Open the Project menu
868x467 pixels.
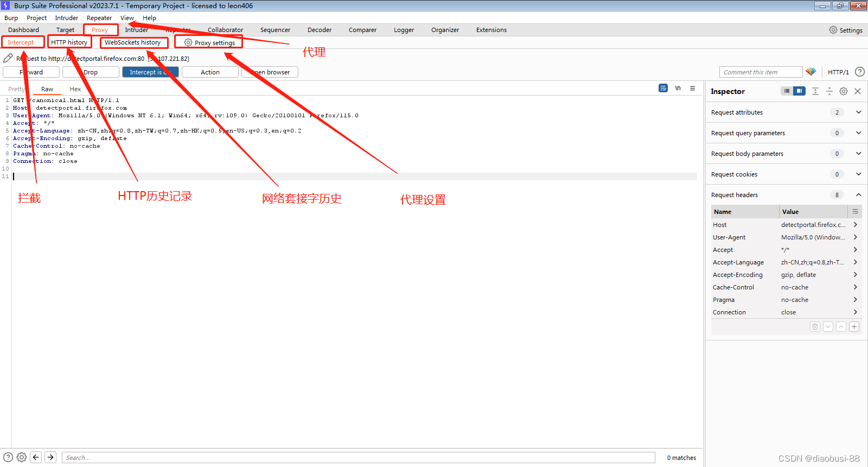pos(36,18)
